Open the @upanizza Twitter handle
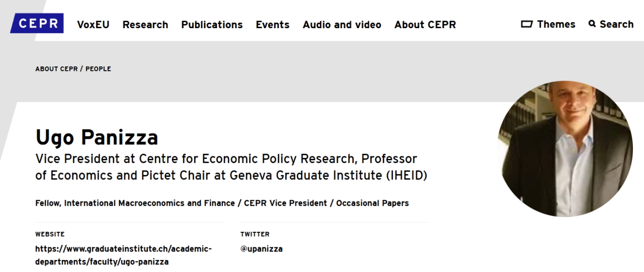 [261, 249]
